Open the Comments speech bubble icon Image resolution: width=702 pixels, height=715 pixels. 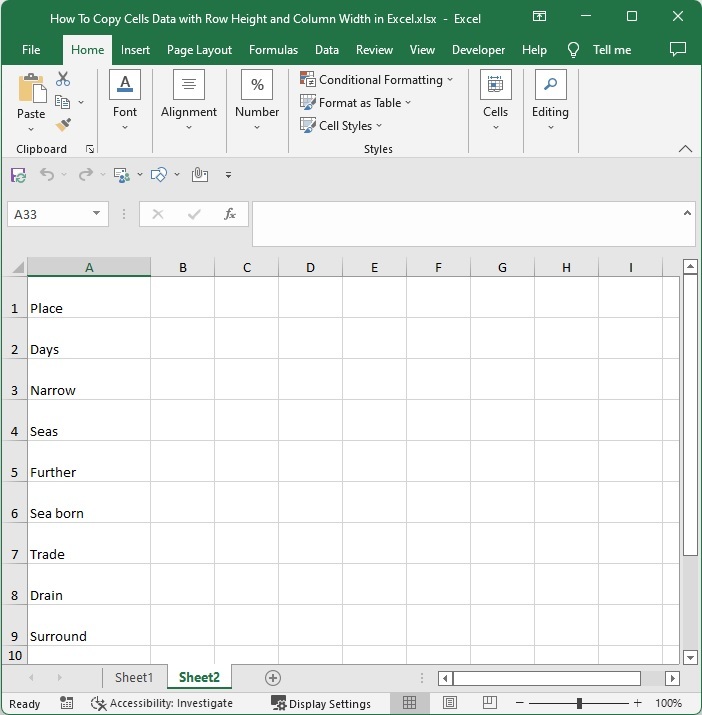[x=678, y=49]
